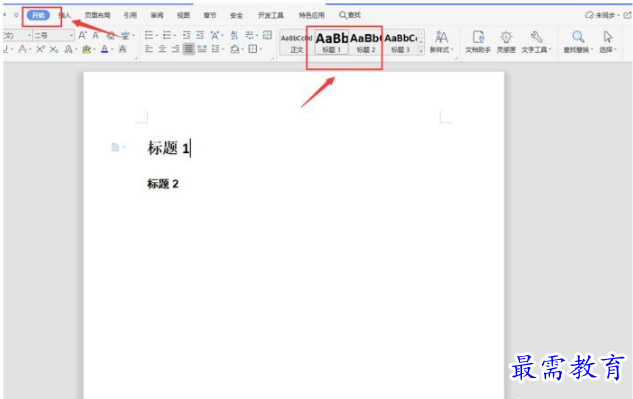Apply the yellow text highlight color

pyautogui.click(x=86, y=49)
